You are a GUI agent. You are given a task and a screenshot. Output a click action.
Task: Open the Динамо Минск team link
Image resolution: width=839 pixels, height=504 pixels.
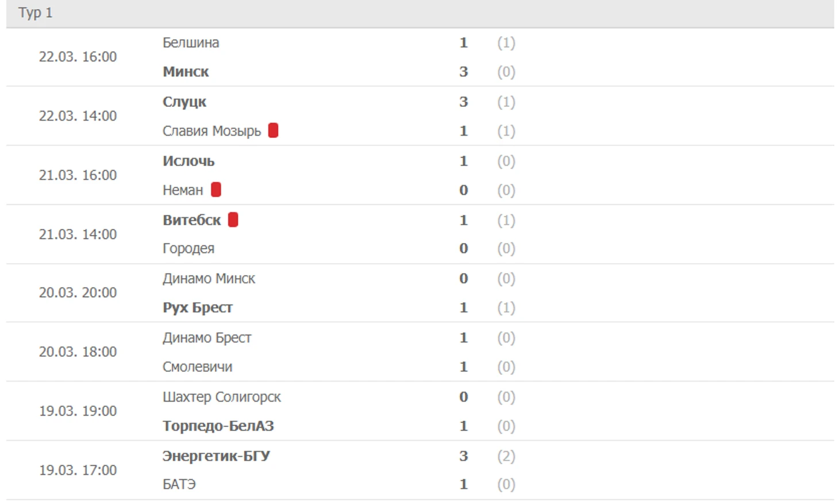(209, 279)
